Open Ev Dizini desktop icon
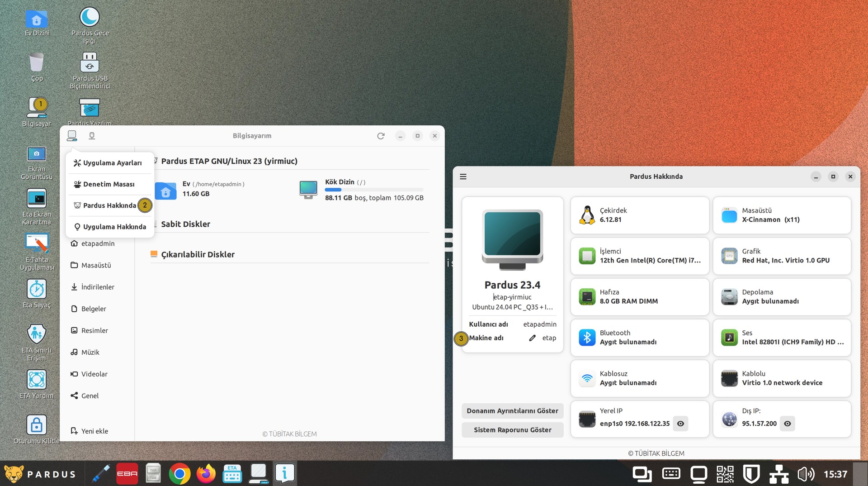 click(37, 23)
